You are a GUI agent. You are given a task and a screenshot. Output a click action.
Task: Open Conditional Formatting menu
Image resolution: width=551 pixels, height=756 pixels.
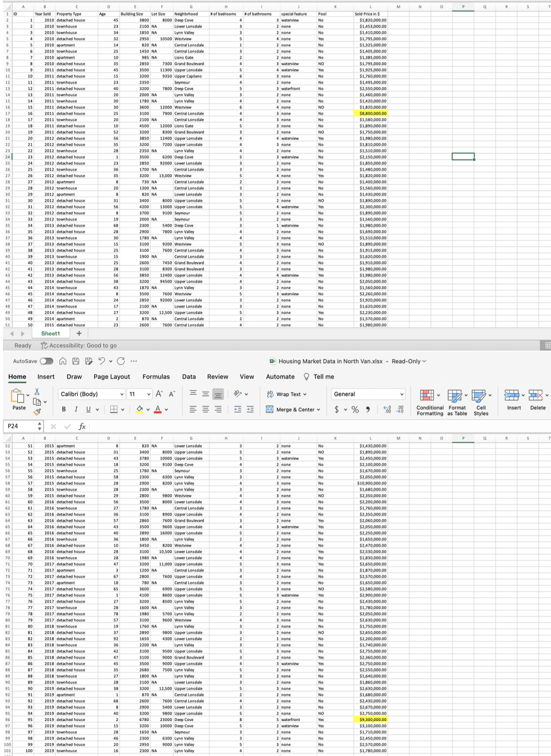pos(430,402)
